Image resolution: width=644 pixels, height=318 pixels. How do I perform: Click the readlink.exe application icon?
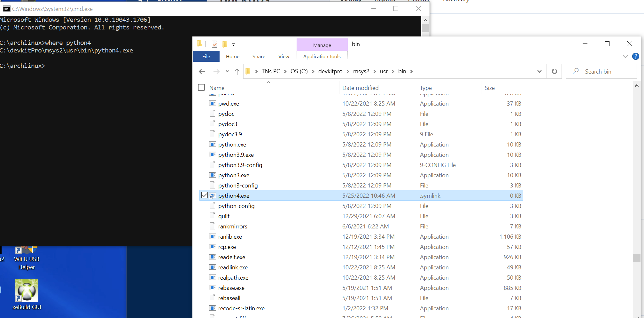[212, 267]
